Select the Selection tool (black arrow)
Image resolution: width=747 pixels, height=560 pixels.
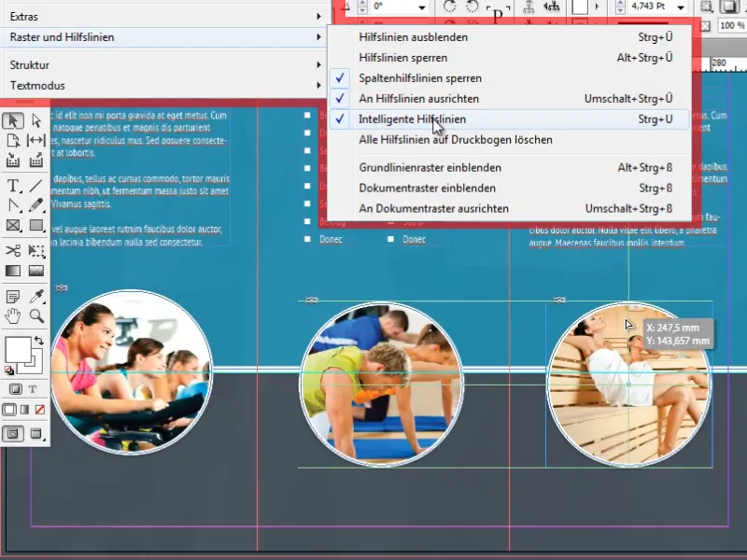click(x=13, y=121)
